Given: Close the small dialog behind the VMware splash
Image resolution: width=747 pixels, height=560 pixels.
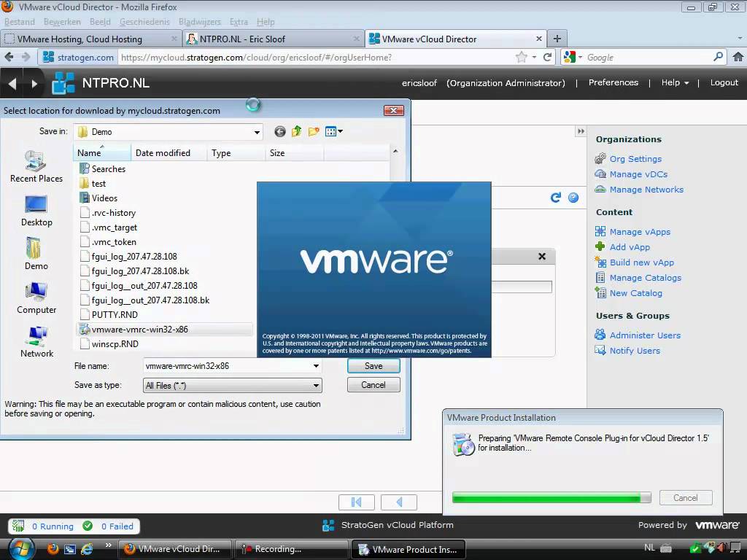Looking at the screenshot, I should (542, 256).
